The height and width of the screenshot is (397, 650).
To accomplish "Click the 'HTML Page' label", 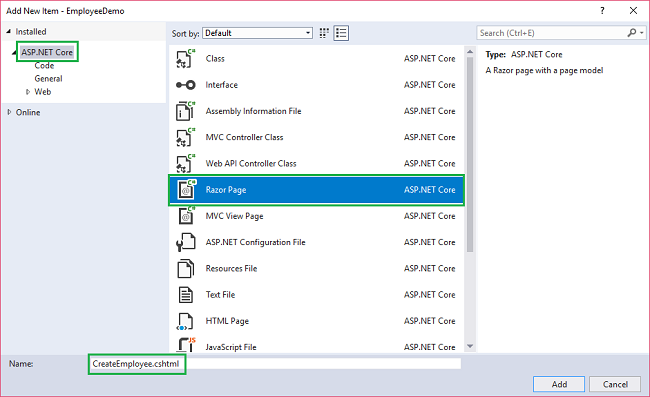I will pos(227,321).
